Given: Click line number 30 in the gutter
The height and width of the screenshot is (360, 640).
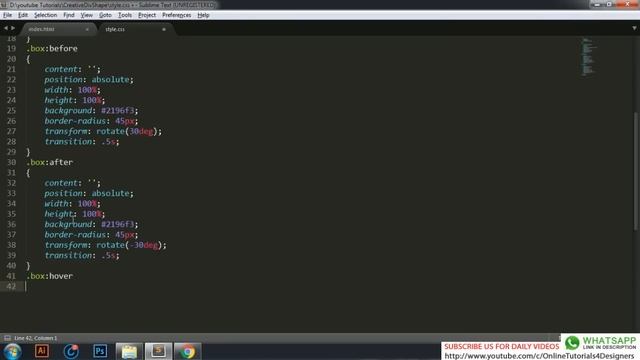Looking at the screenshot, I should point(11,162).
